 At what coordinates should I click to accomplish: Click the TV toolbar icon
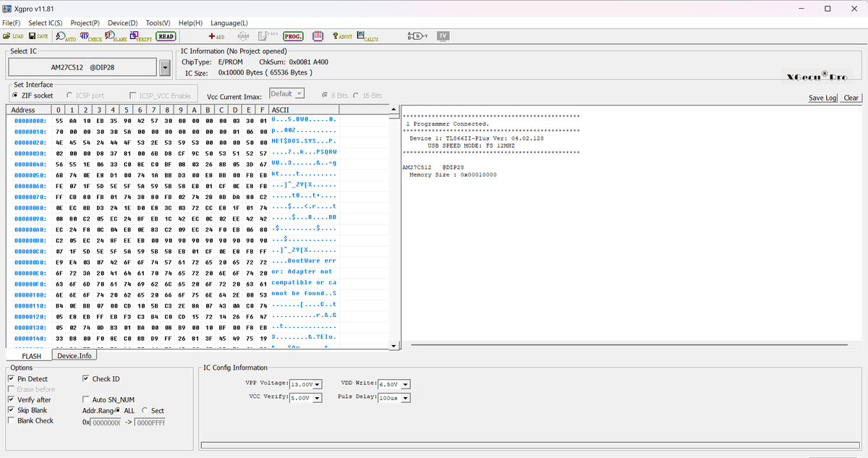point(443,36)
